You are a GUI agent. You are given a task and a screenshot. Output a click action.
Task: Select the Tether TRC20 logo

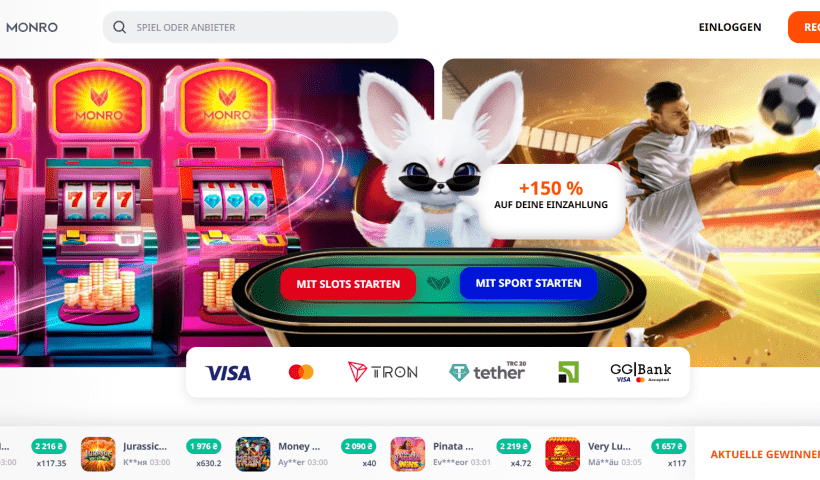pos(487,371)
